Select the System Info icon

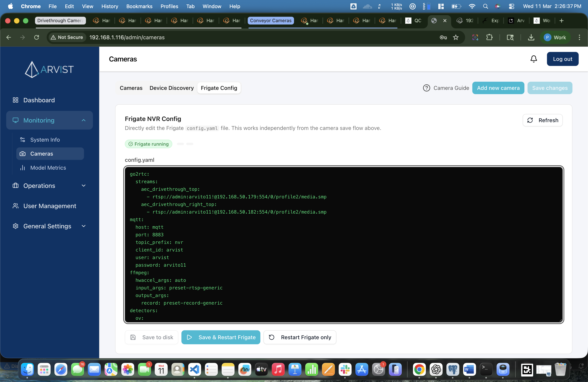point(23,140)
